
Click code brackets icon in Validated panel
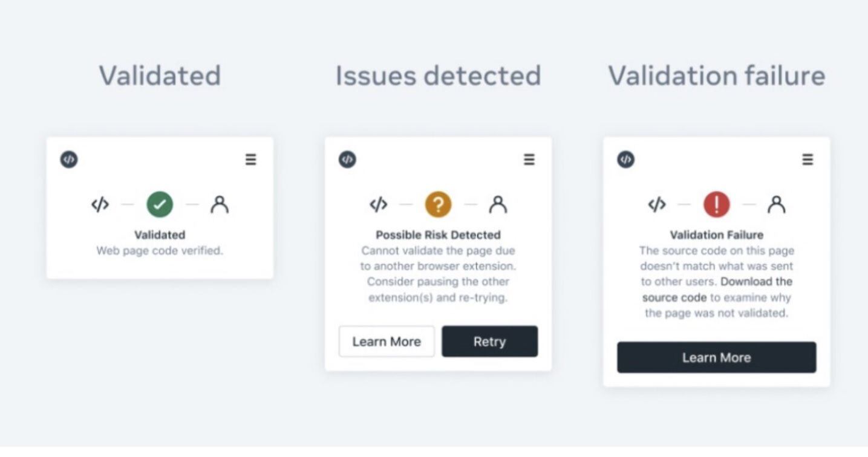[x=100, y=205]
